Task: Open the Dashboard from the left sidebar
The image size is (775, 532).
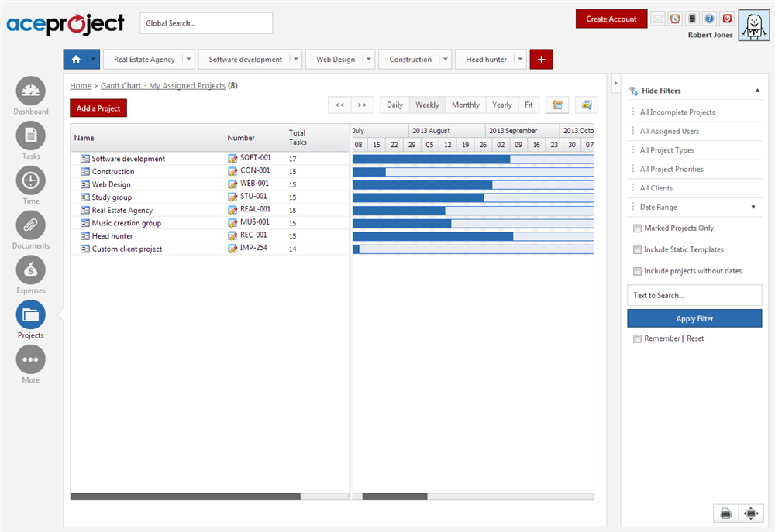Action: [30, 89]
